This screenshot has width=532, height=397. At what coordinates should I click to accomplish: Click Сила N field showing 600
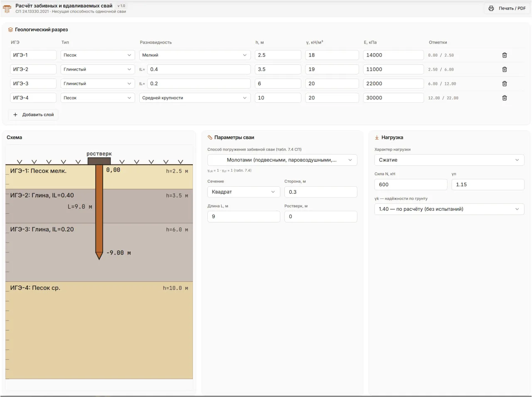coord(411,185)
